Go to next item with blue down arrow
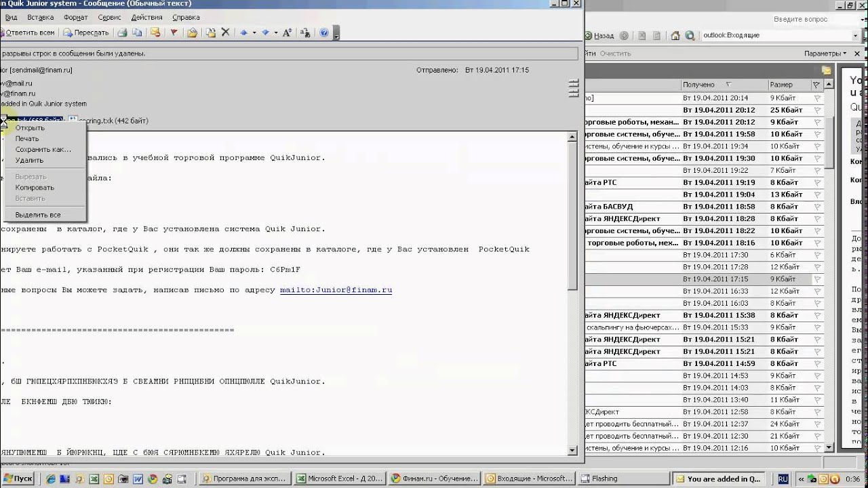 coord(265,33)
